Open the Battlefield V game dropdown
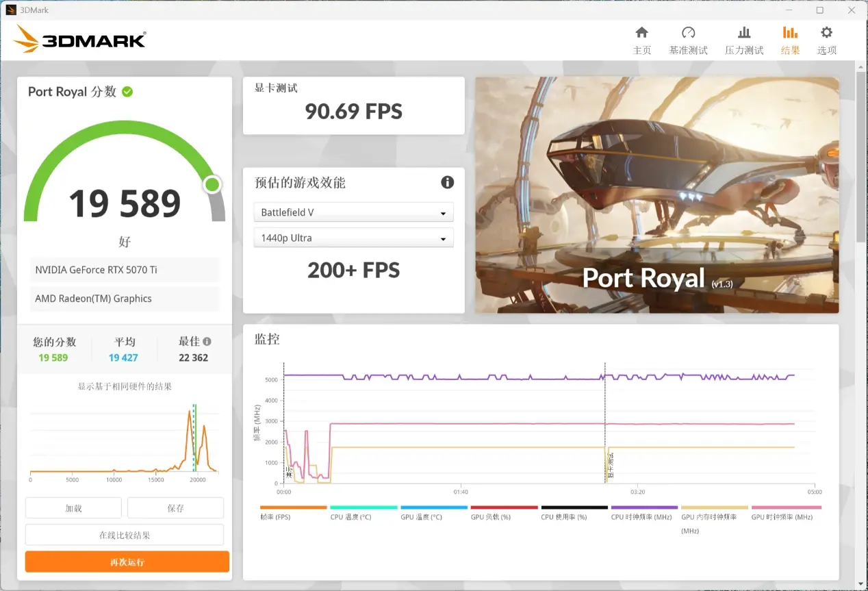The image size is (868, 591). 353,212
